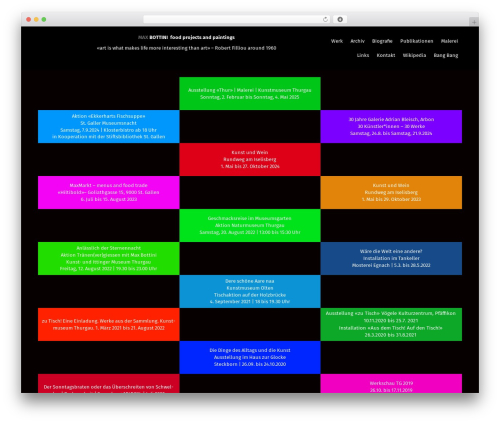Open the Der Sonntagsbraten dark red tile
This screenshot has width=500, height=423.
109,383
